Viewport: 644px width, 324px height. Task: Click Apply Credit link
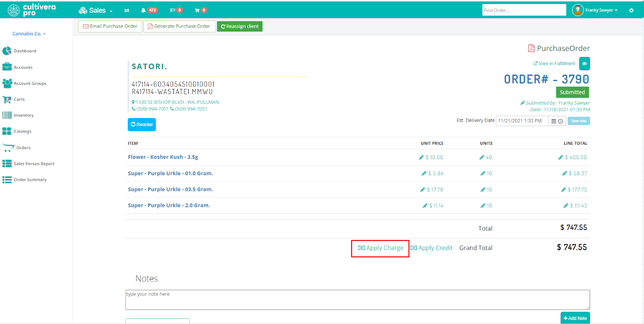431,248
